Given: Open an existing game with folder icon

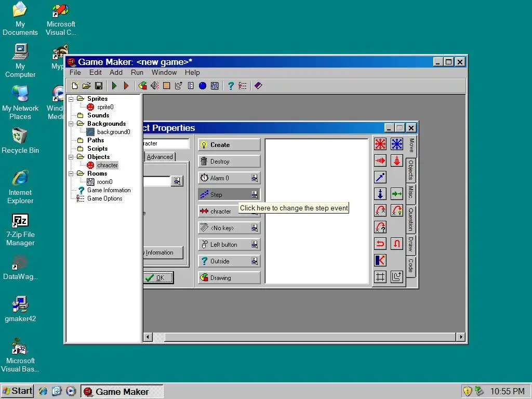Looking at the screenshot, I should [87, 86].
